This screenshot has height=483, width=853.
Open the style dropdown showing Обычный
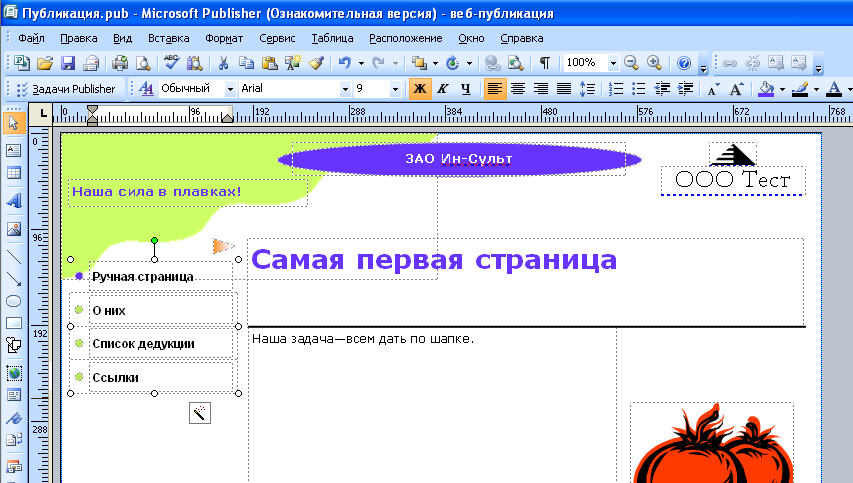[226, 89]
